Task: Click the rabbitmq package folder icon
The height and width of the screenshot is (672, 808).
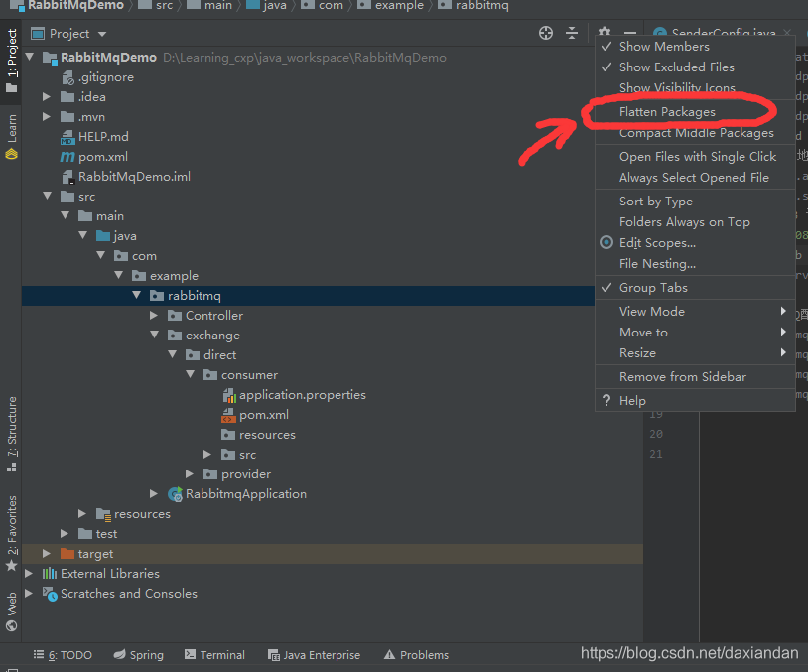Action: (x=157, y=295)
